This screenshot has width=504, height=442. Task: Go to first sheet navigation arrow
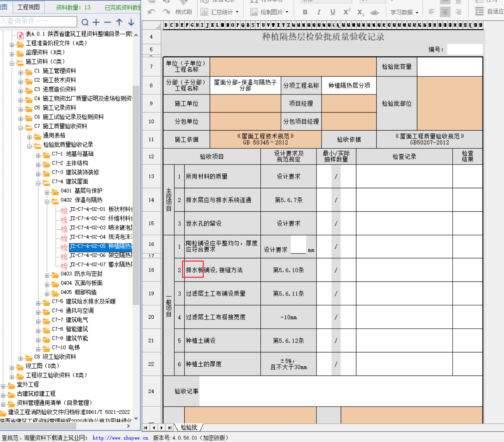pos(146,428)
